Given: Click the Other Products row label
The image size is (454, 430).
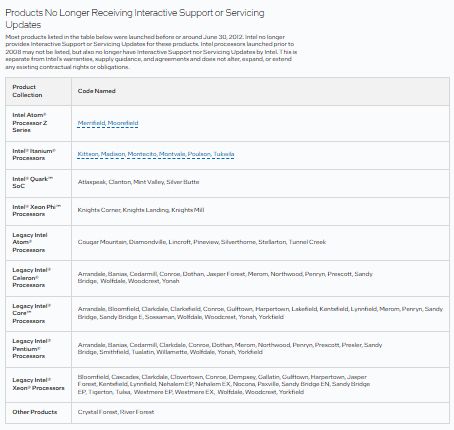Looking at the screenshot, I should tap(35, 412).
